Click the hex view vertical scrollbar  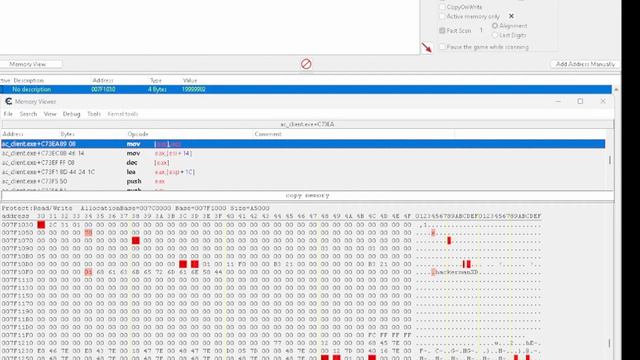610,343
